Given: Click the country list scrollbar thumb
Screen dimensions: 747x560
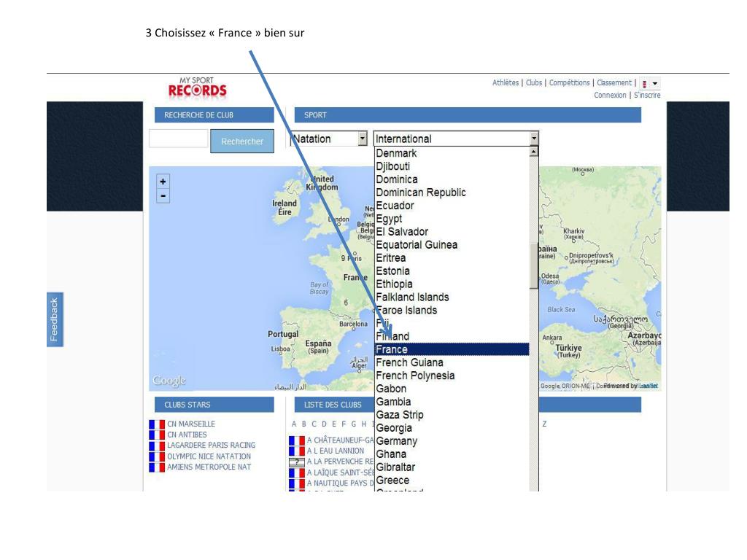Looking at the screenshot, I should pos(533,265).
